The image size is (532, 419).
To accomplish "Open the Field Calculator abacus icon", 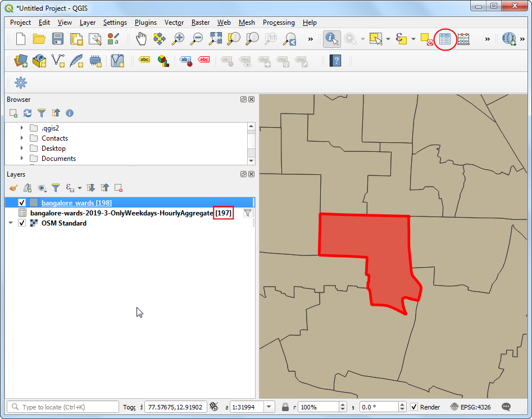I will click(463, 39).
